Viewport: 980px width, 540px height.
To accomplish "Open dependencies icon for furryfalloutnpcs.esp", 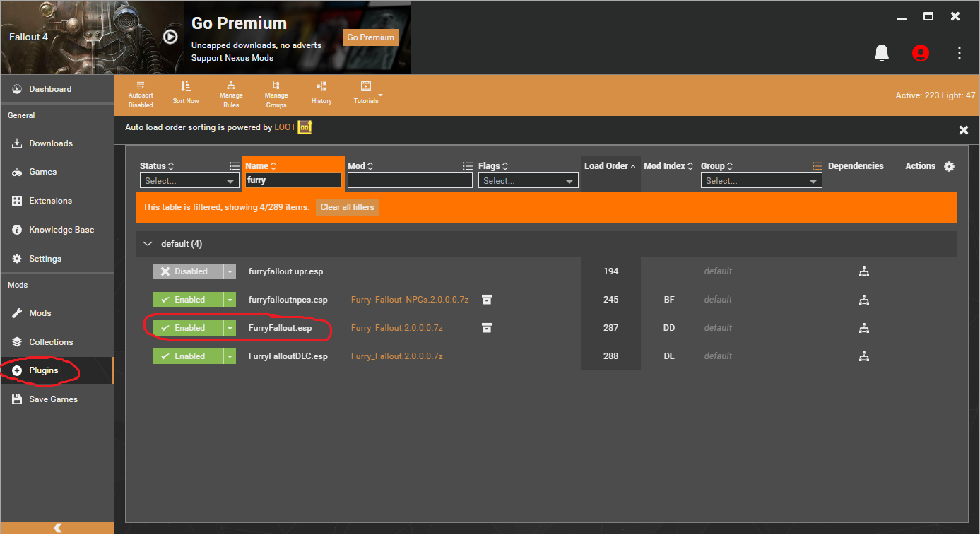I will [863, 300].
